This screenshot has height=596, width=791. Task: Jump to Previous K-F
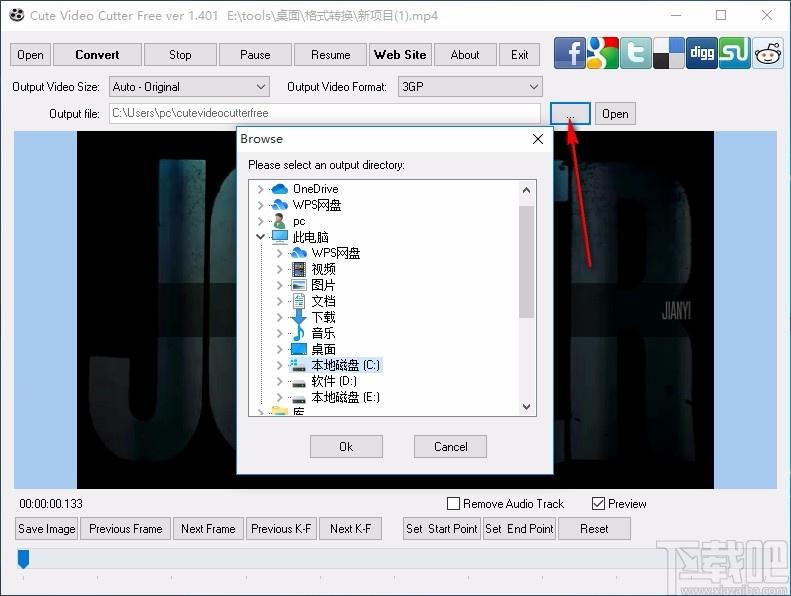pyautogui.click(x=281, y=529)
